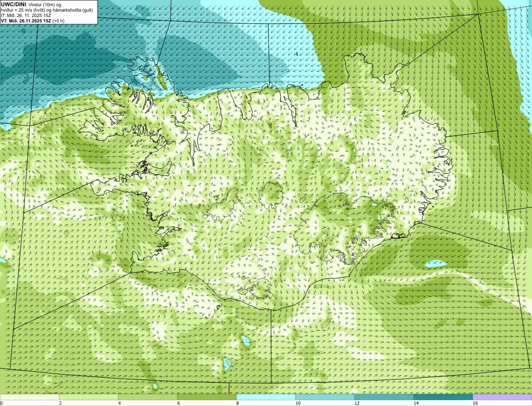The height and width of the screenshot is (406, 532).
Task: Click the 'hviður > 25 m/s' legend line
Action: [47, 10]
